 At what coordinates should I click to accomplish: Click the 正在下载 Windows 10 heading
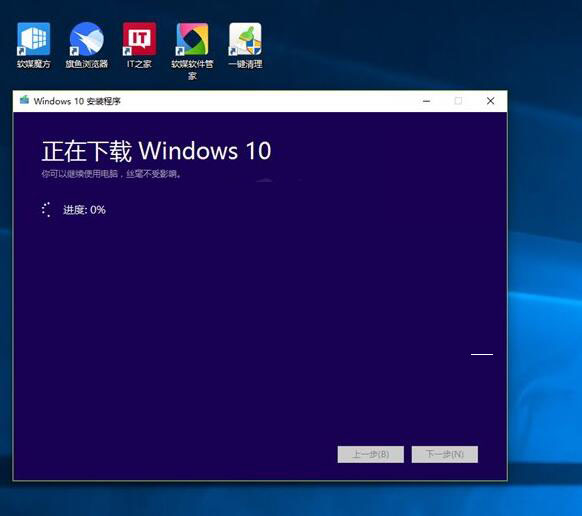pyautogui.click(x=156, y=151)
